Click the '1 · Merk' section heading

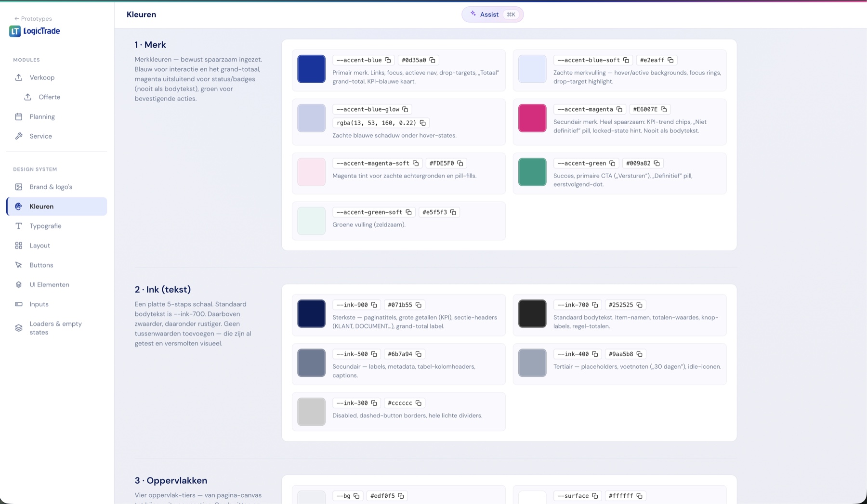point(150,45)
